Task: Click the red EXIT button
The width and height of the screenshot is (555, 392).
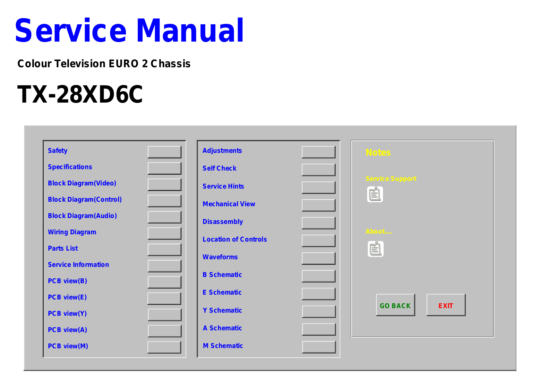Action: (x=446, y=305)
